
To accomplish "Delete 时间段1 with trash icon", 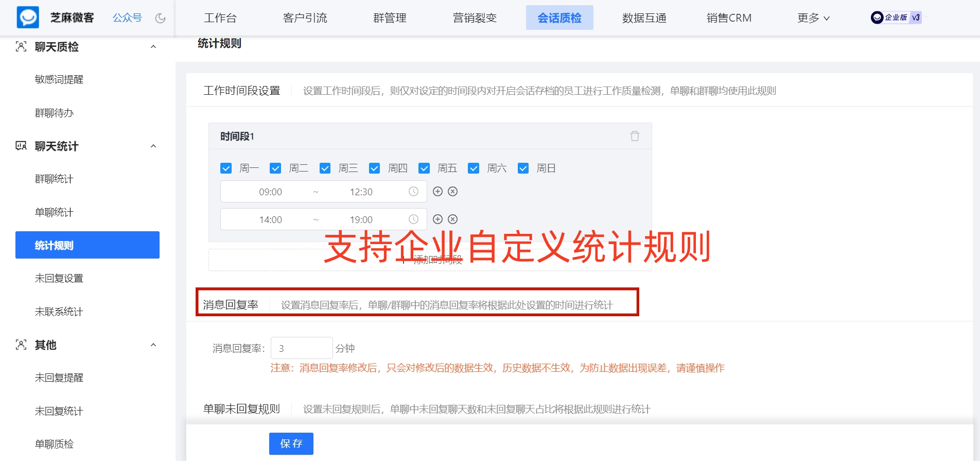I will pos(635,136).
